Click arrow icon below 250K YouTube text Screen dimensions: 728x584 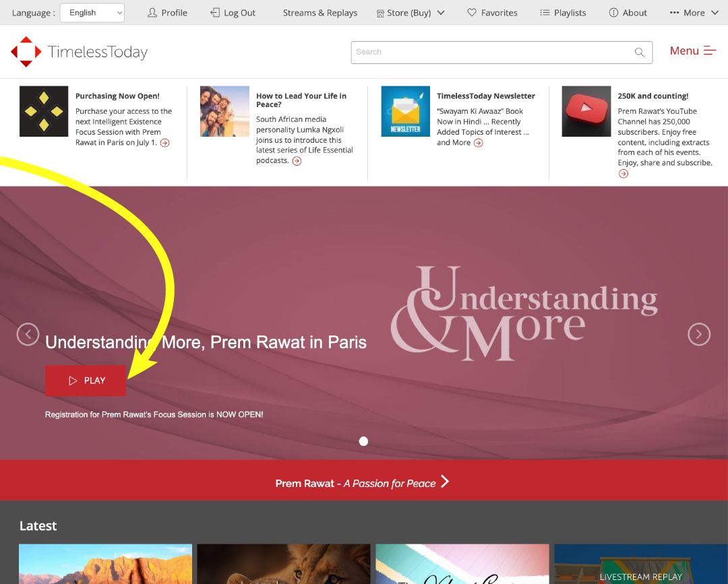click(624, 174)
